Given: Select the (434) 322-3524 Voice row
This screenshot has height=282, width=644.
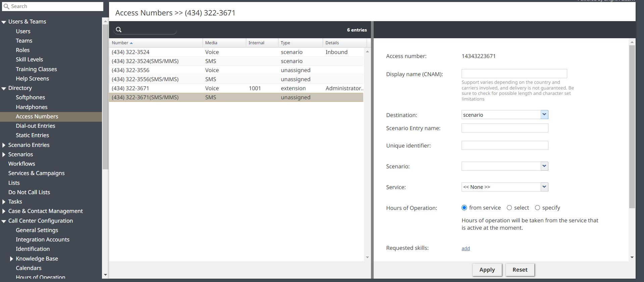Looking at the screenshot, I should 236,52.
